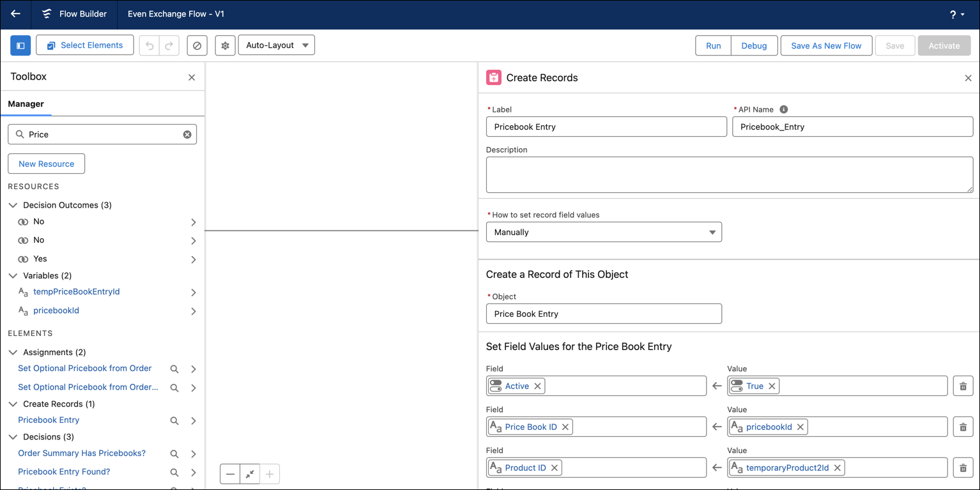Click Save As New Flow
Image resolution: width=980 pixels, height=490 pixels.
tap(826, 45)
